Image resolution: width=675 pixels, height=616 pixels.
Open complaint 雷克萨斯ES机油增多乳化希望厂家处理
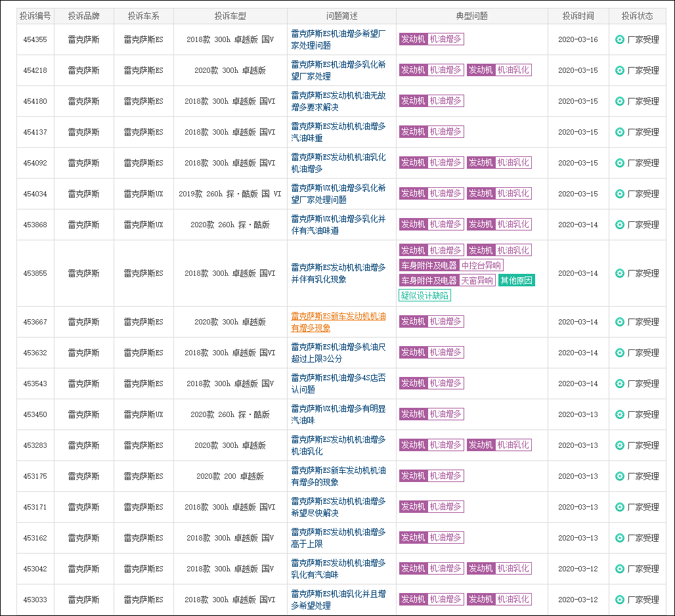338,70
